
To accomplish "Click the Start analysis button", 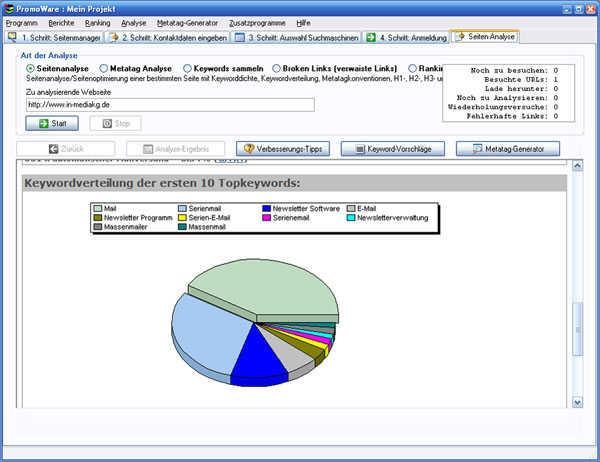I will (52, 123).
